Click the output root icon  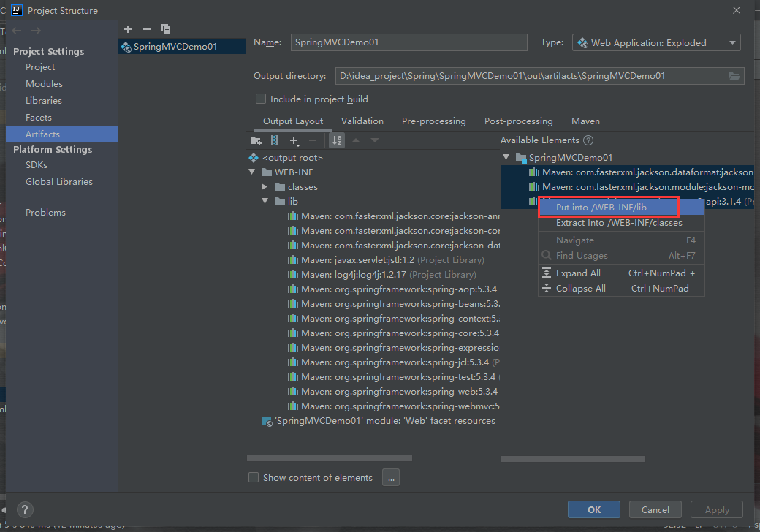[254, 158]
